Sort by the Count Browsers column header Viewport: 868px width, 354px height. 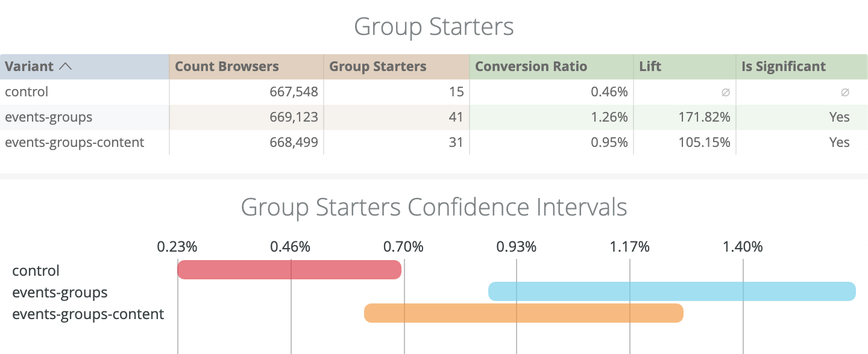(227, 67)
